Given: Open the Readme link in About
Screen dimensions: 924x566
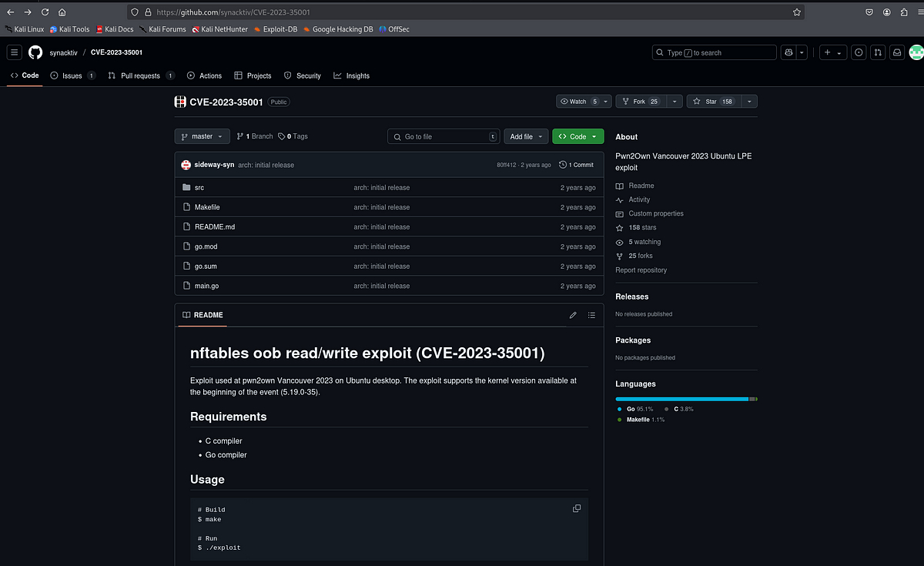Looking at the screenshot, I should 635,186.
